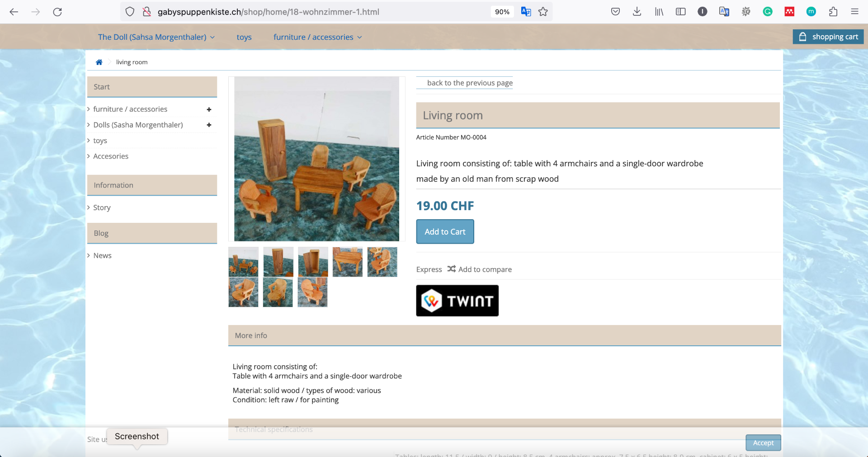
Task: Add the living room to cart
Action: point(445,231)
